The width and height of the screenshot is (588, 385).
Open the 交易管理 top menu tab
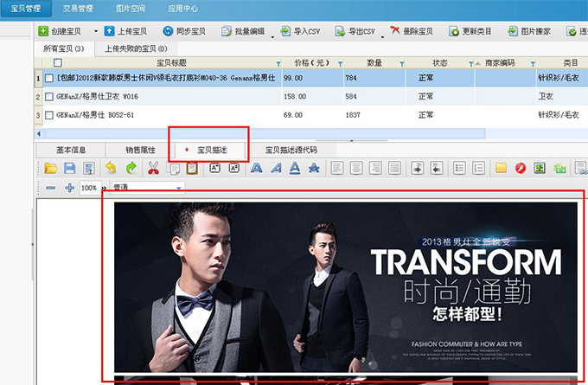[x=79, y=8]
